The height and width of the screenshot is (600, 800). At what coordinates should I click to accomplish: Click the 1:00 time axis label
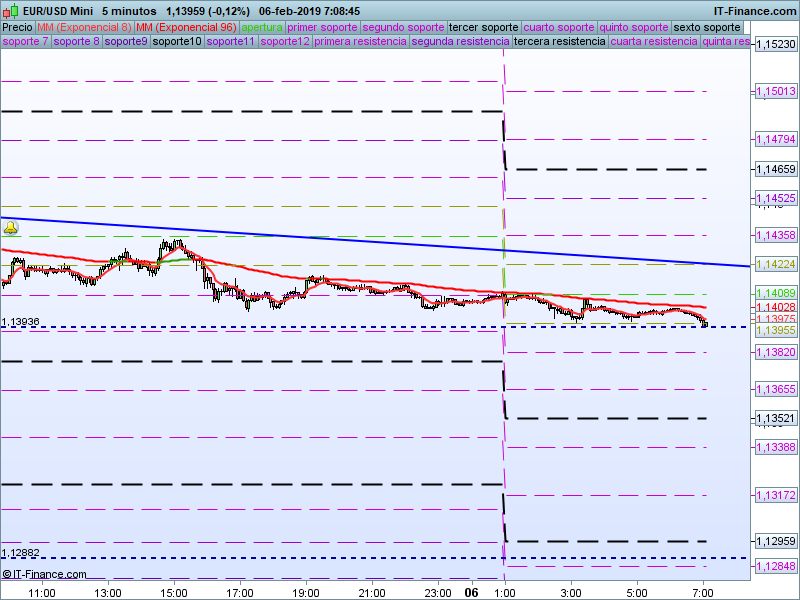[x=505, y=593]
